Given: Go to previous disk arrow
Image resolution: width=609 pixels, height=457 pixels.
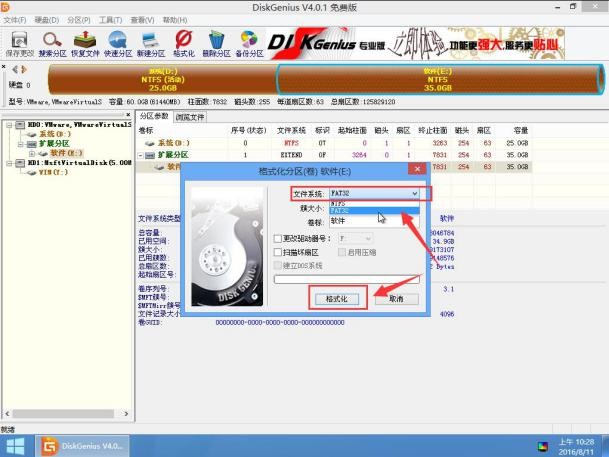Looking at the screenshot, I should pyautogui.click(x=15, y=70).
